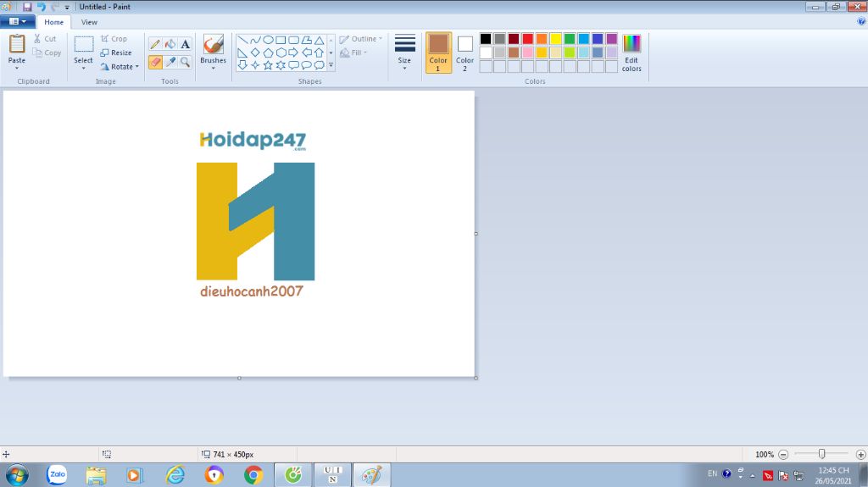Choose the Five-point star shape
Image resolution: width=868 pixels, height=487 pixels.
[268, 65]
